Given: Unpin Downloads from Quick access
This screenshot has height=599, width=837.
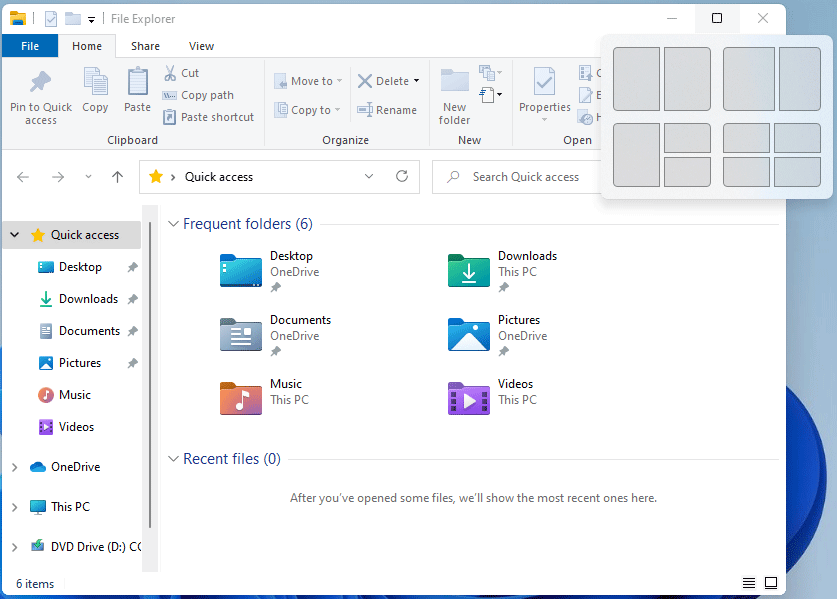Looking at the screenshot, I should click(x=131, y=298).
